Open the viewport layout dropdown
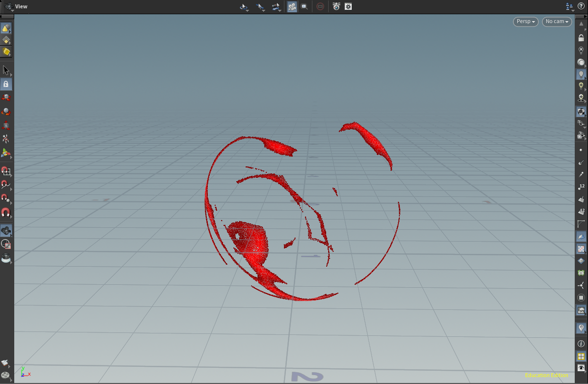The width and height of the screenshot is (588, 384). (x=570, y=6)
